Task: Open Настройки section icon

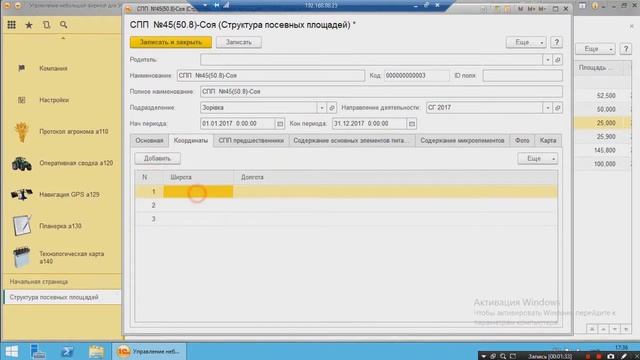Action: 22,100
